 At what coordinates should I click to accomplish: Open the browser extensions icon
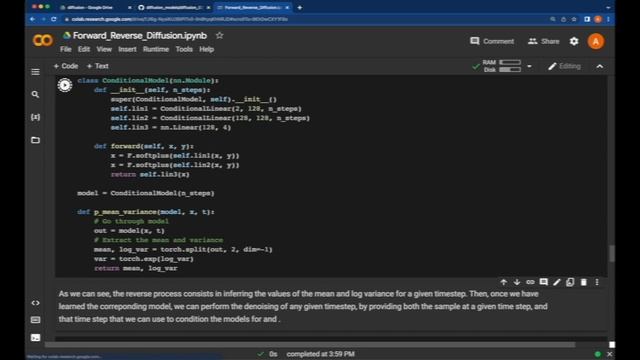[587, 19]
